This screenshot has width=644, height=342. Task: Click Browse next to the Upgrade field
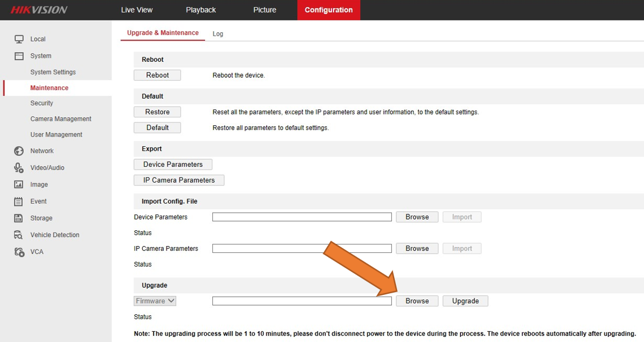pos(417,301)
